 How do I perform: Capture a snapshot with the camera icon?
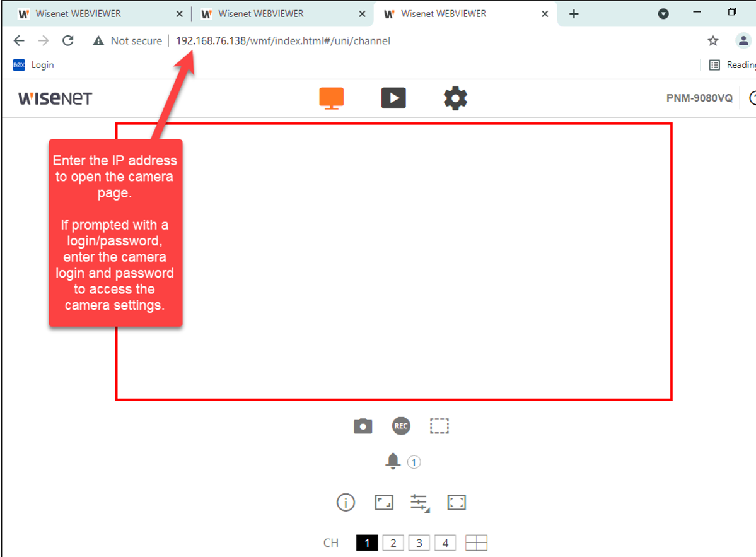pyautogui.click(x=363, y=426)
